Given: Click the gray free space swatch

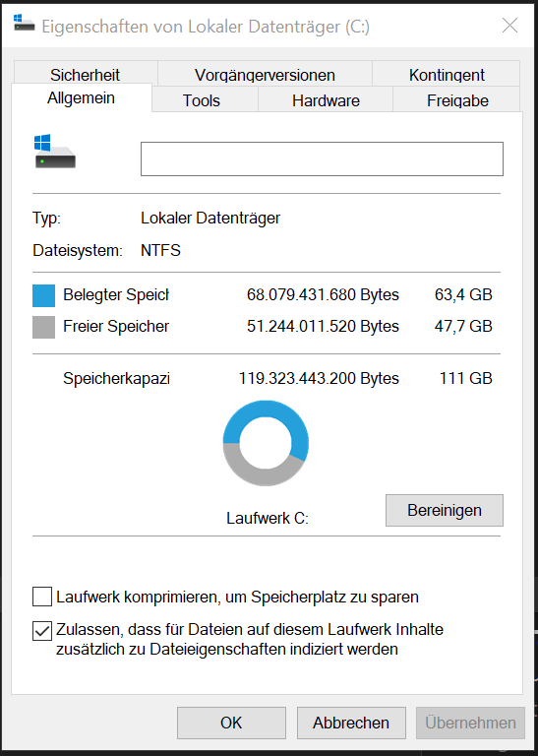Looking at the screenshot, I should tap(44, 328).
